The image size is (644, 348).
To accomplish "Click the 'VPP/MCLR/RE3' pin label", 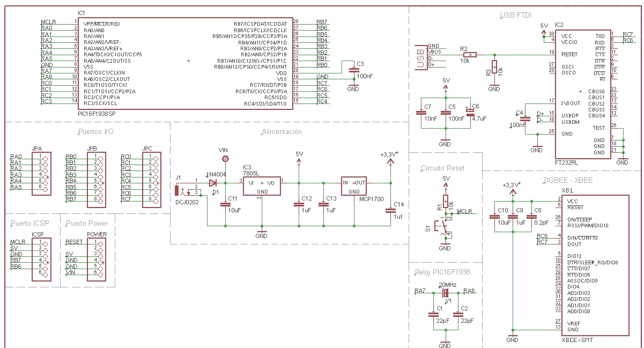I will click(x=102, y=24).
